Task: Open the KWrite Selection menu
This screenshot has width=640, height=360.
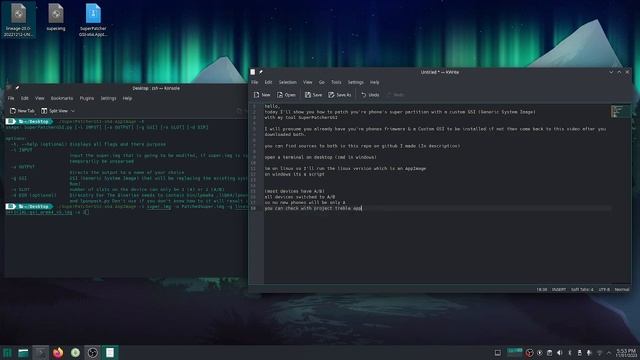Action: coord(287,82)
